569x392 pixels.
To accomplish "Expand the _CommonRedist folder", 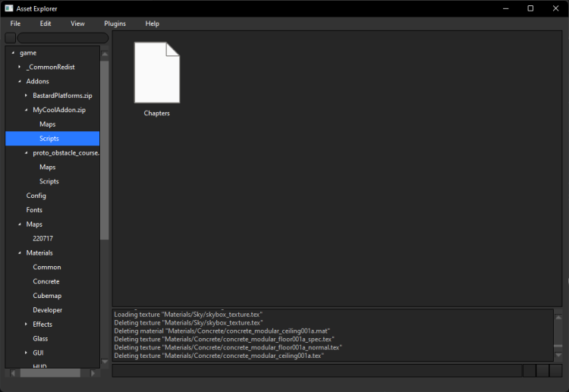I will pyautogui.click(x=20, y=67).
